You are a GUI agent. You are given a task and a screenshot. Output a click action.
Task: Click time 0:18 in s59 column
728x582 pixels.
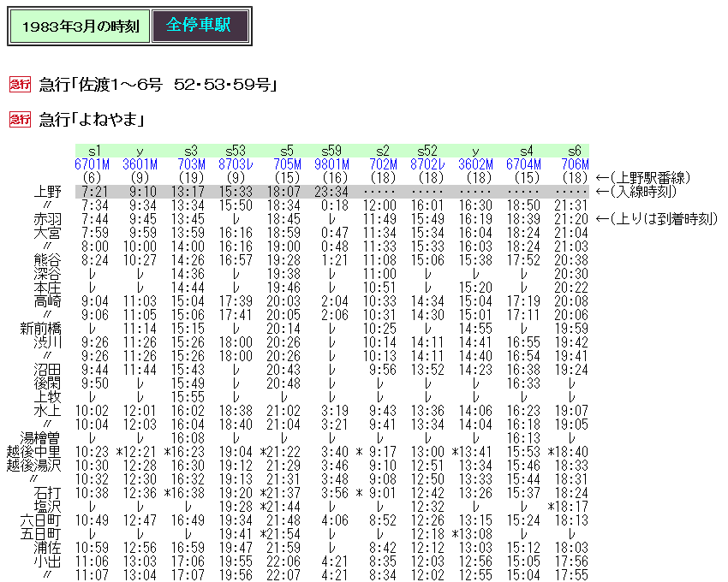click(335, 205)
